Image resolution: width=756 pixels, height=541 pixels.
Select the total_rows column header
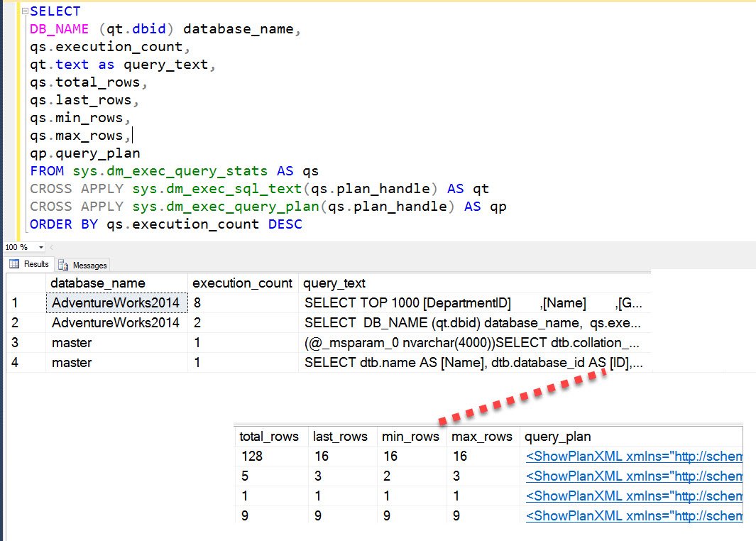tap(271, 437)
